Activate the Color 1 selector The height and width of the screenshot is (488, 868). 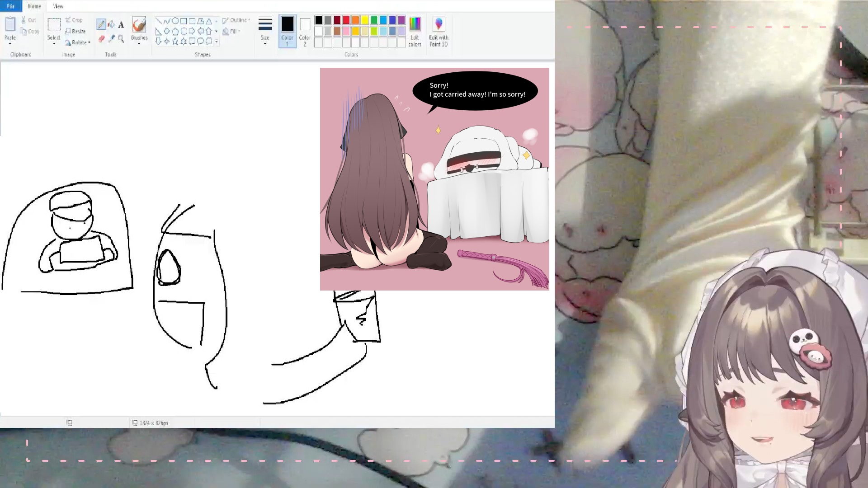(288, 31)
